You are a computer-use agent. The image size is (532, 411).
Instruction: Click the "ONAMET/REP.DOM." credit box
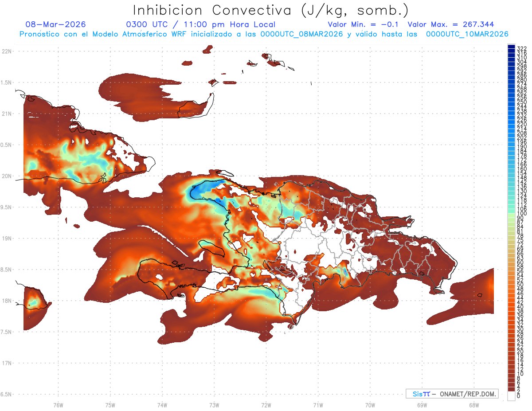pos(452,394)
